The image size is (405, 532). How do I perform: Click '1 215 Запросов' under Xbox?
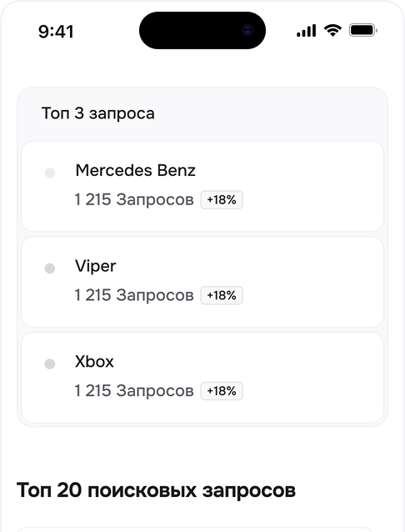point(134,390)
